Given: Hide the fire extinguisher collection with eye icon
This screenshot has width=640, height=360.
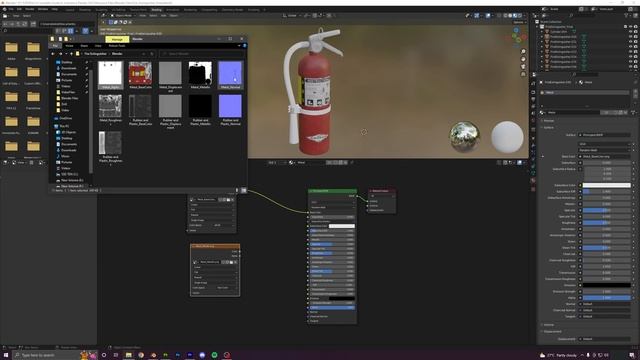Looking at the screenshot, I should (631, 27).
